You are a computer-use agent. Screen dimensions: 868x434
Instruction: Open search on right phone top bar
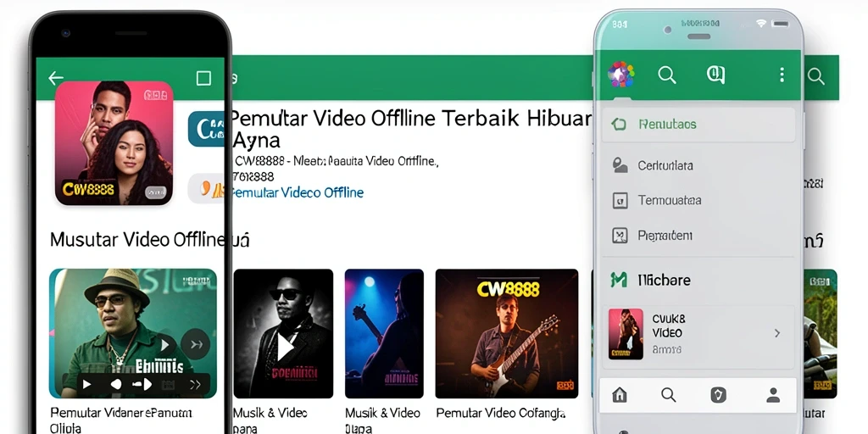(x=667, y=75)
